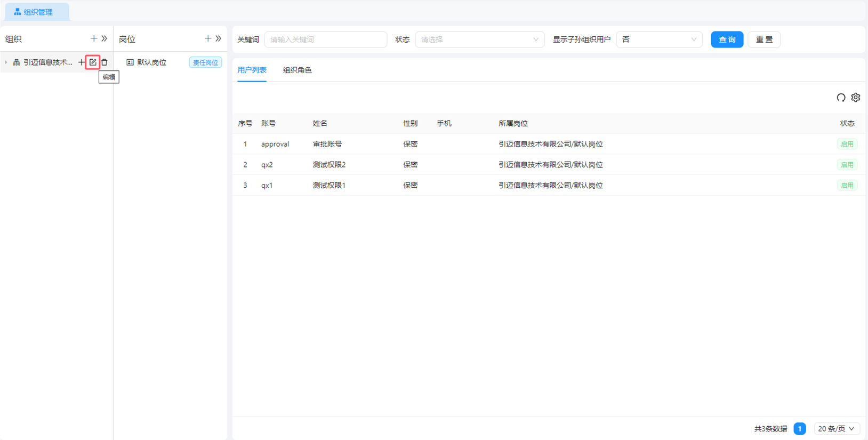This screenshot has height=440, width=868.
Task: Switch to the 组织角色 tab
Action: tap(297, 70)
